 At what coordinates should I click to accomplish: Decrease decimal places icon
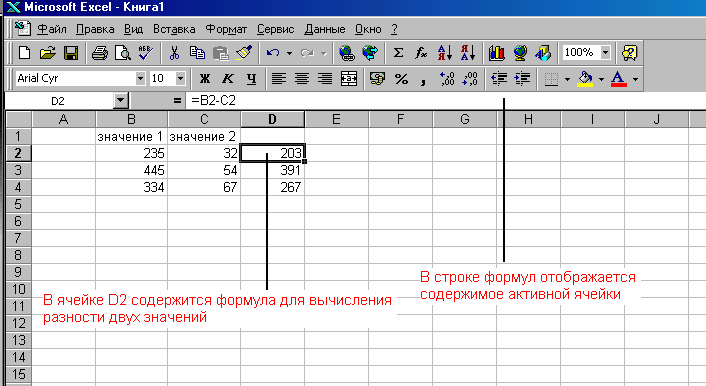pos(471,79)
